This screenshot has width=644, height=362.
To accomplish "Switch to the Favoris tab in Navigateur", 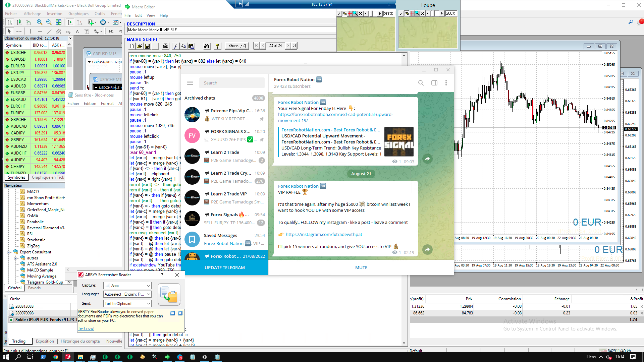I will [34, 288].
